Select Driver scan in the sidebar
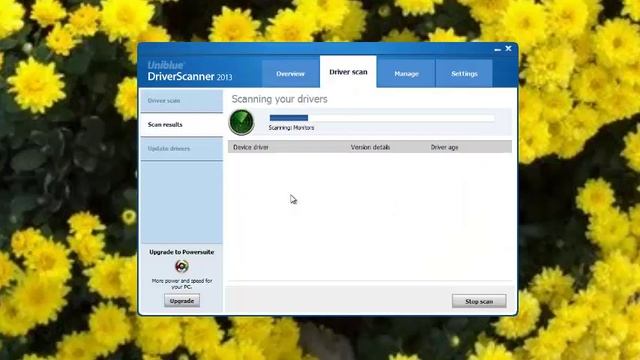This screenshot has width=640, height=360. tap(182, 100)
